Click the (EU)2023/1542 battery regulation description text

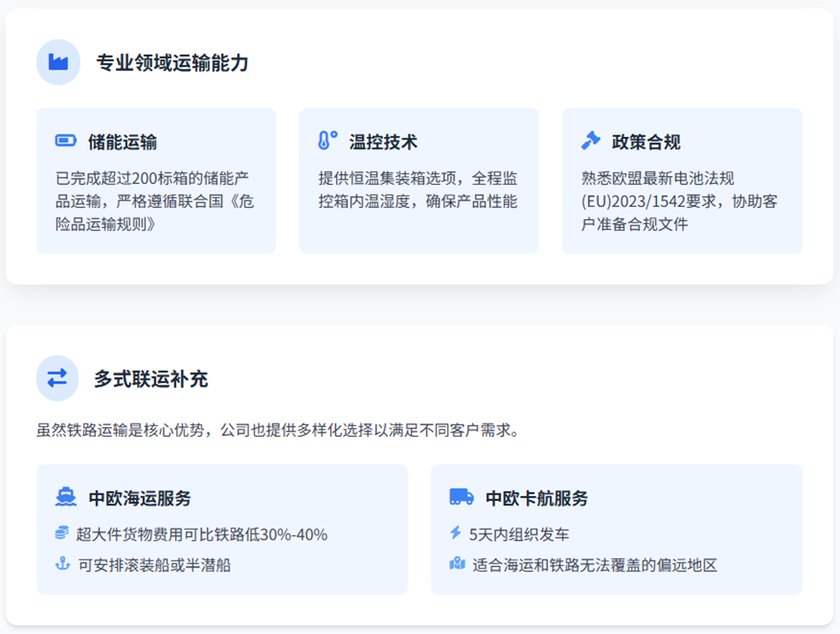[x=679, y=201]
